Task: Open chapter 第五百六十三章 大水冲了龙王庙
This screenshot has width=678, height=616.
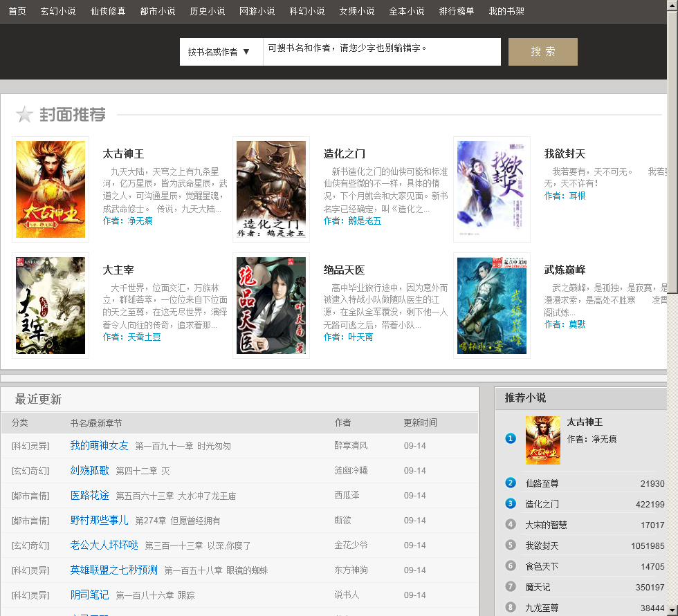Action: pyautogui.click(x=176, y=496)
